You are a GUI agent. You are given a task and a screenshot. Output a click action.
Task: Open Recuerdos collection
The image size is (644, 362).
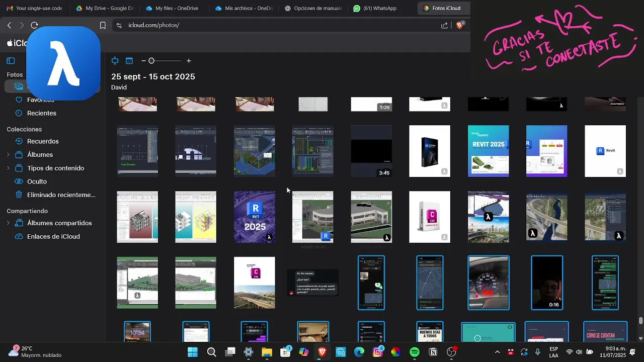pos(43,141)
